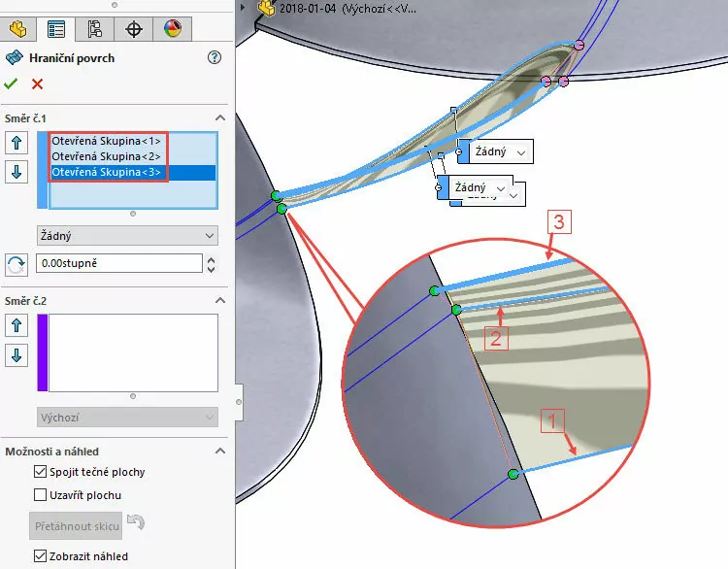Open the disabled Výchozí dropdown
The image size is (728, 569).
pos(127,418)
